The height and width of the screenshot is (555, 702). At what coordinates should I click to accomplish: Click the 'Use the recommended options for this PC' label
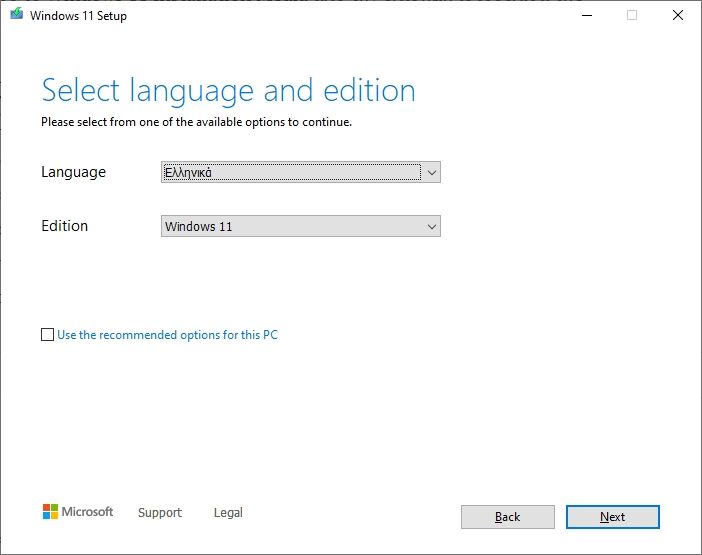pyautogui.click(x=167, y=335)
